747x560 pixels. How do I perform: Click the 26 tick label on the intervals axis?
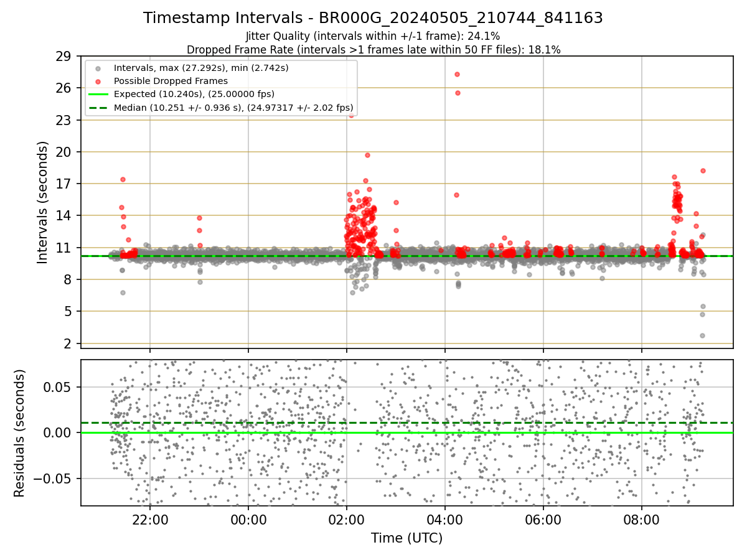pos(64,88)
